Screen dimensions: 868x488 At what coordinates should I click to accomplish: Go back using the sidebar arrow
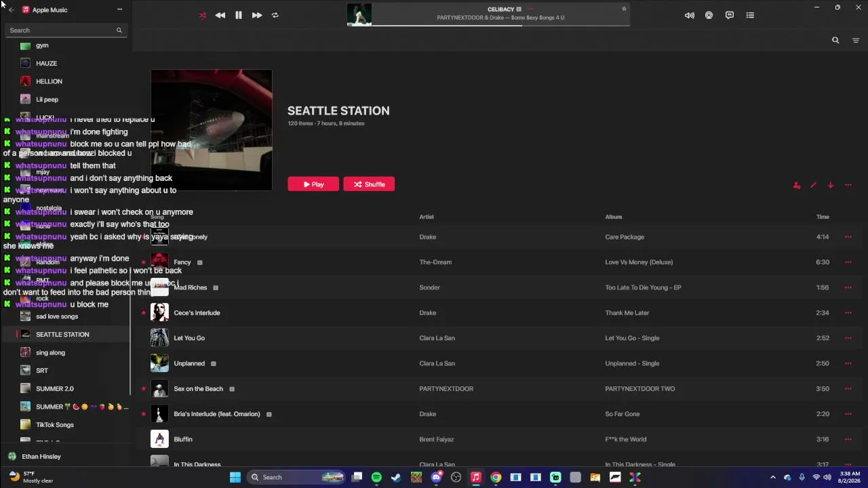tap(11, 9)
